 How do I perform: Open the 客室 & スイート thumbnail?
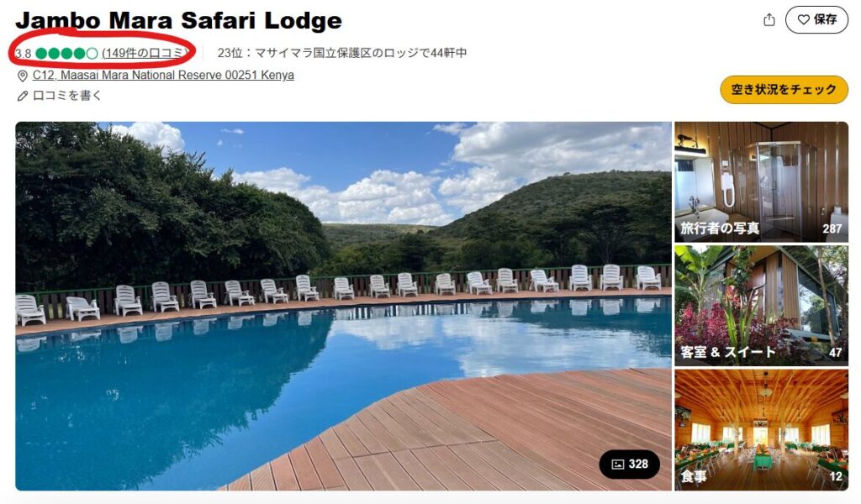point(761,306)
